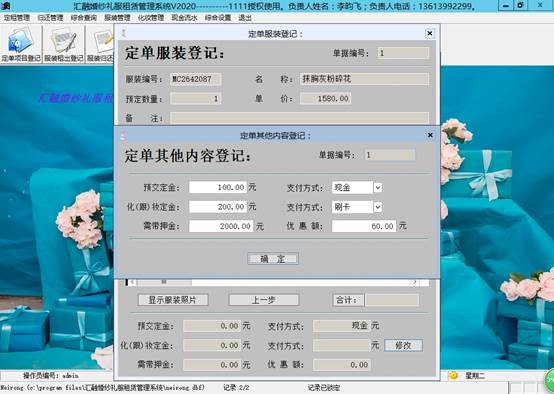Open the 服装归还 toolbar icon

pyautogui.click(x=100, y=45)
